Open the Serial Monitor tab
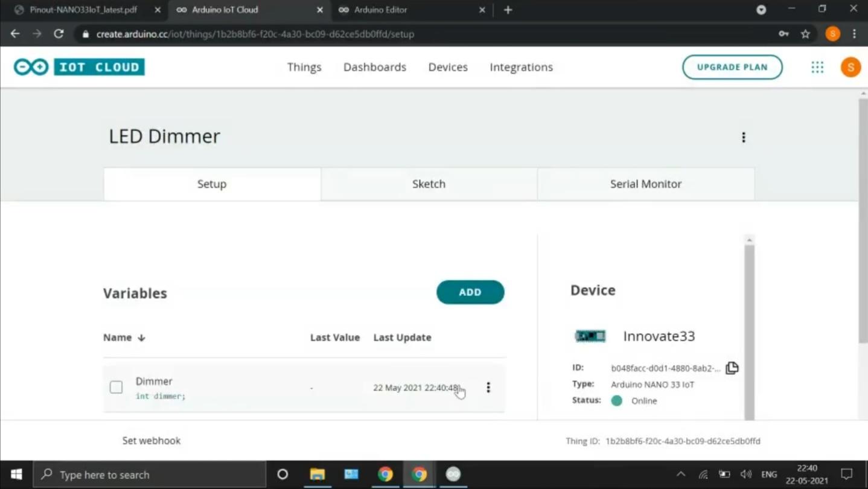Screen dimensions: 868x489 pos(646,184)
